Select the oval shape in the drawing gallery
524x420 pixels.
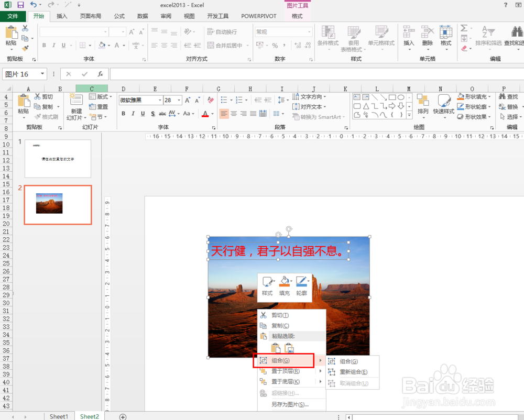point(401,97)
